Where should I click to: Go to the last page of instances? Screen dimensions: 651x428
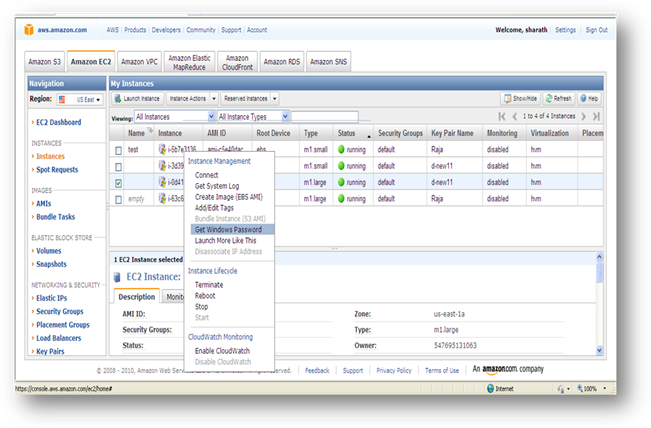pos(596,116)
